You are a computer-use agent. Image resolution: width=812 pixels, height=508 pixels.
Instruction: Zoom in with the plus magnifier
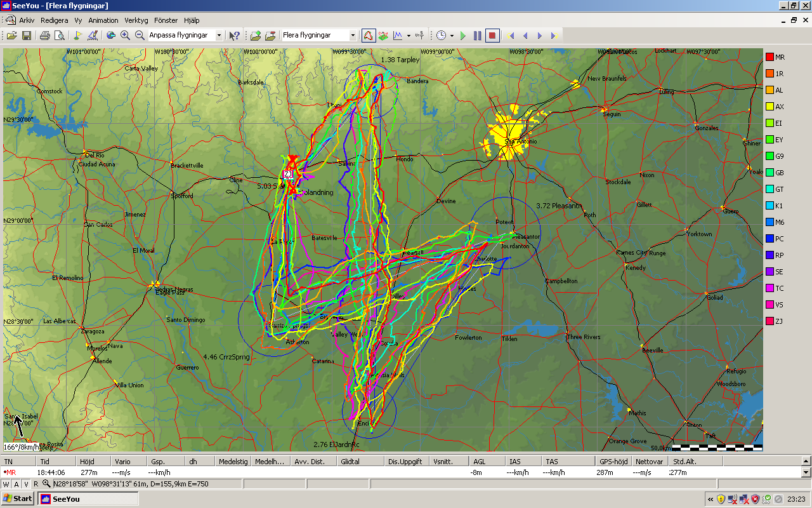click(125, 36)
